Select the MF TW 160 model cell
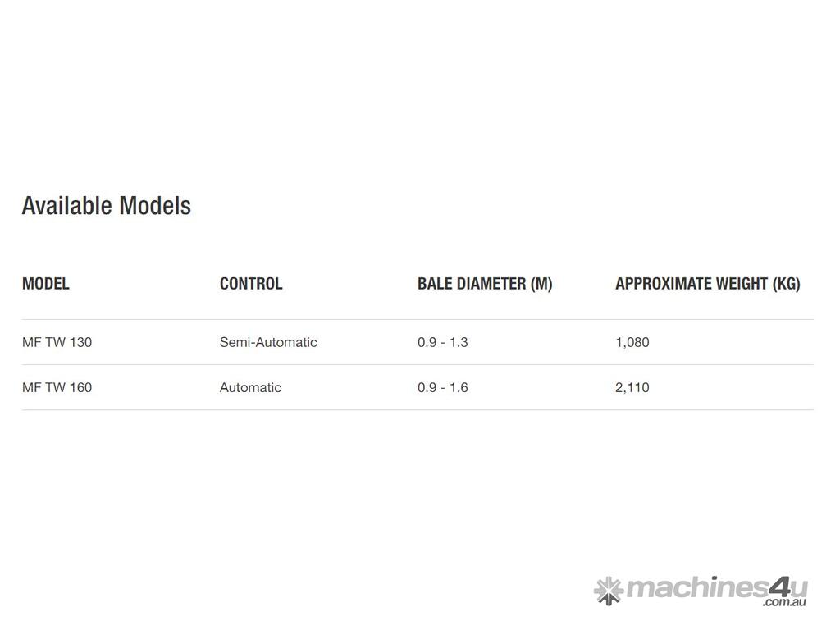The image size is (840, 630). click(x=57, y=387)
